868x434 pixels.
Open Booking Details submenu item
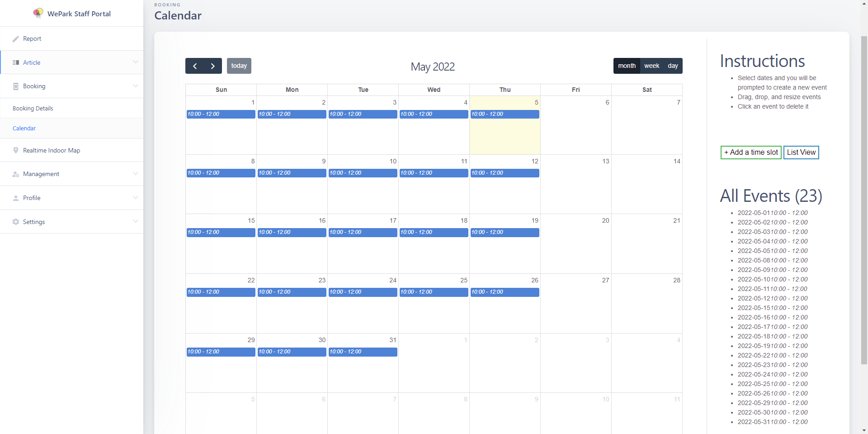[33, 109]
